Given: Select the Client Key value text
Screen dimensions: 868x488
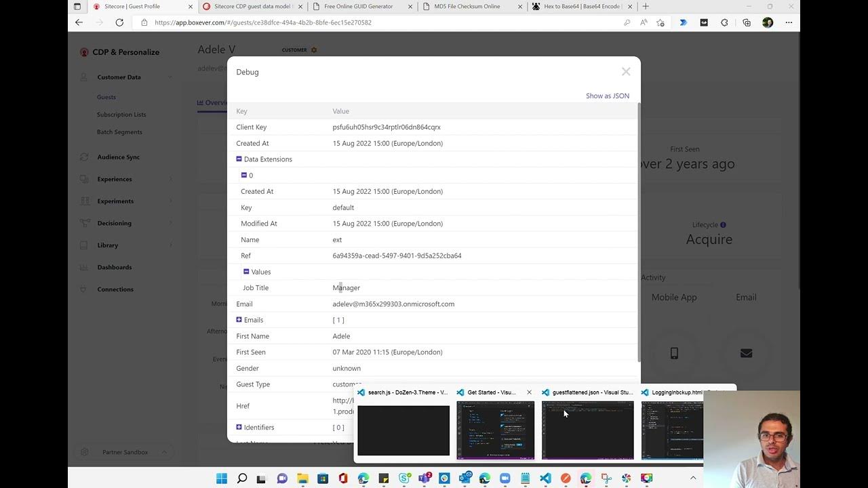Looking at the screenshot, I should [387, 127].
